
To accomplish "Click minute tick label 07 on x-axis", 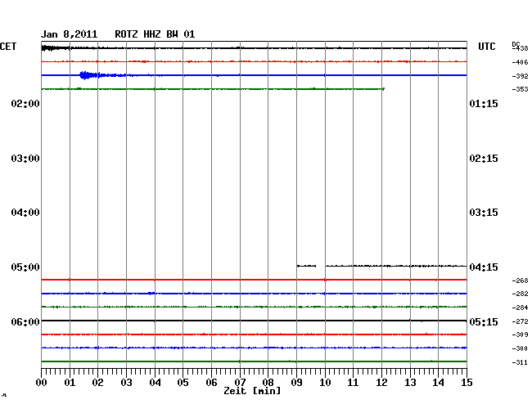I will point(240,383).
